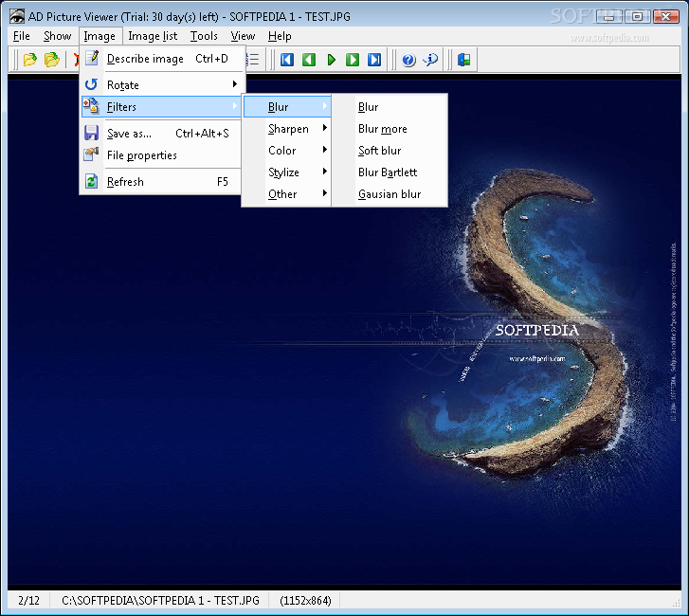Image resolution: width=689 pixels, height=616 pixels.
Task: Go to the next image arrow
Action: point(353,60)
